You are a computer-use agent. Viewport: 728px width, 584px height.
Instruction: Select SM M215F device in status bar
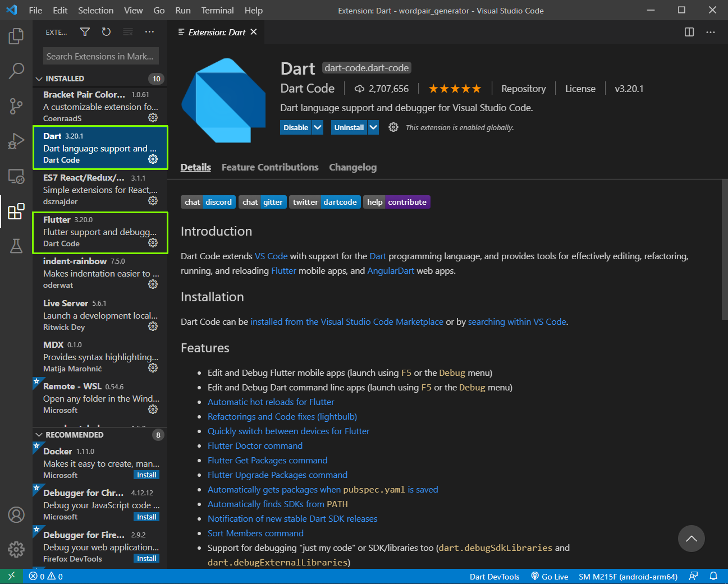coord(628,576)
